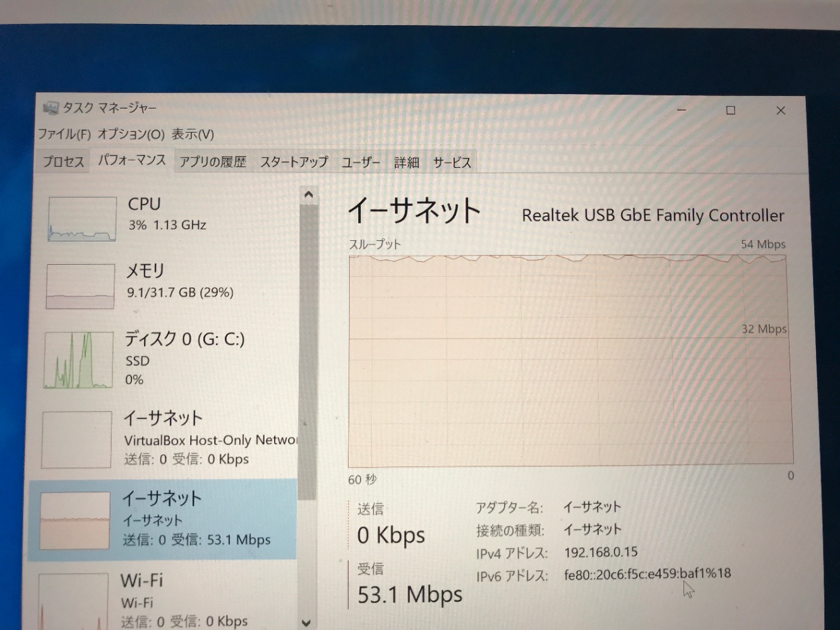Click the 60 秒 time label

pyautogui.click(x=363, y=480)
